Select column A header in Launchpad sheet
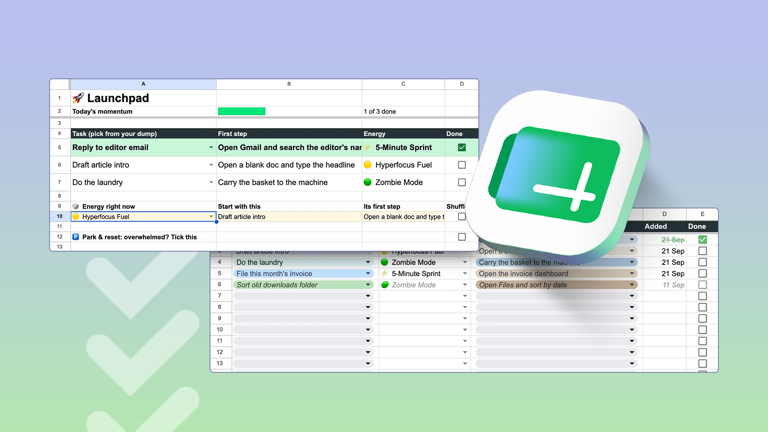The image size is (768, 432). [x=143, y=84]
